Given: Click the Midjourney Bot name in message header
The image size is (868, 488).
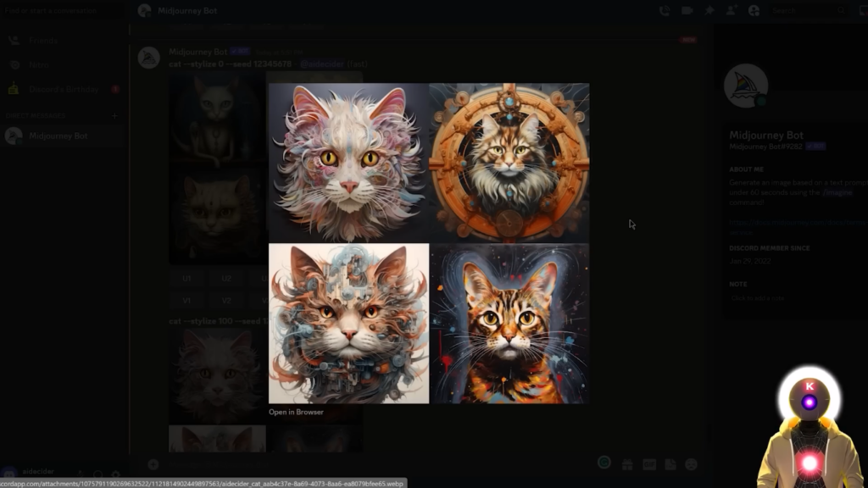Looking at the screenshot, I should click(x=198, y=52).
